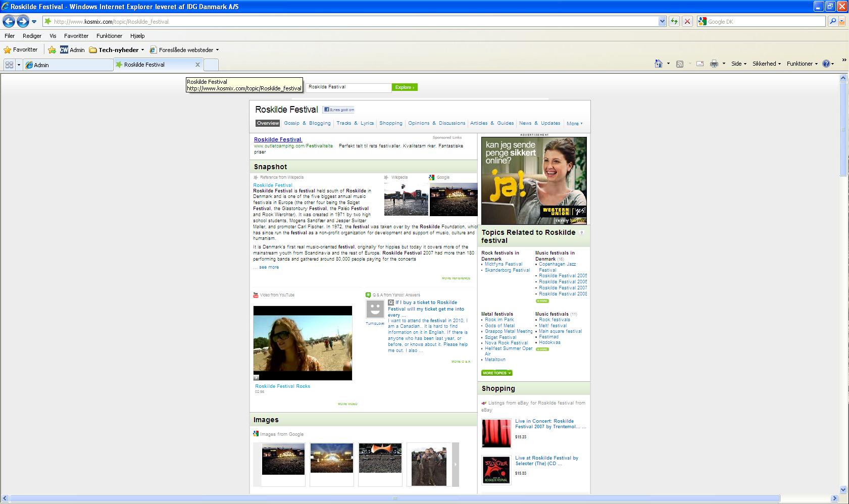Click the Quick Tabs grid icon
The width and height of the screenshot is (849, 504).
coord(9,65)
